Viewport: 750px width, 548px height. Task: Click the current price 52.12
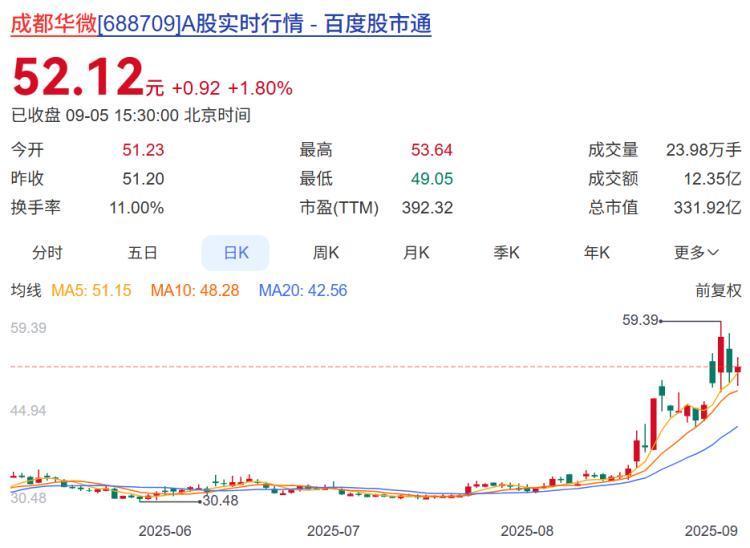(79, 77)
